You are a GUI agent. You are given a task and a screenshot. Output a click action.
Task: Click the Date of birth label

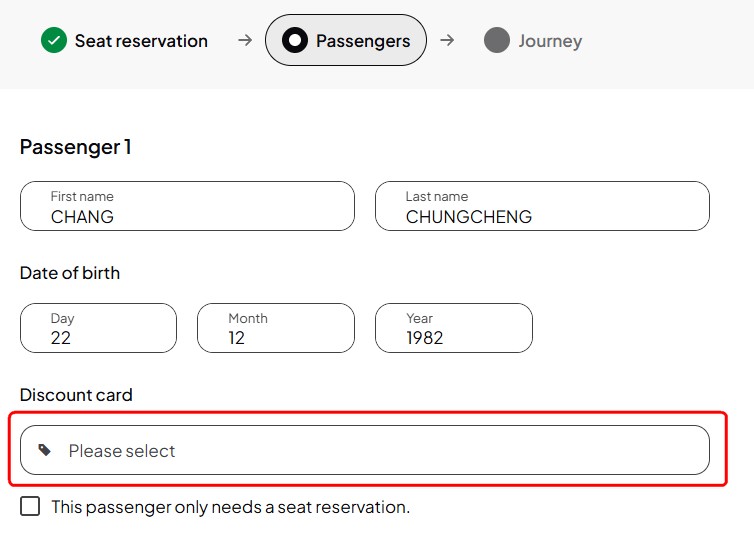click(x=70, y=273)
